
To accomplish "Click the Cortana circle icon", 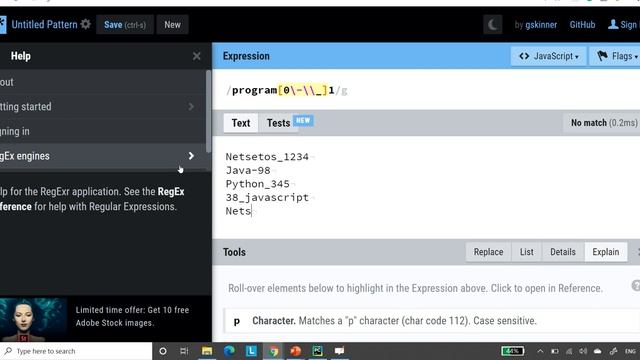I will point(162,351).
